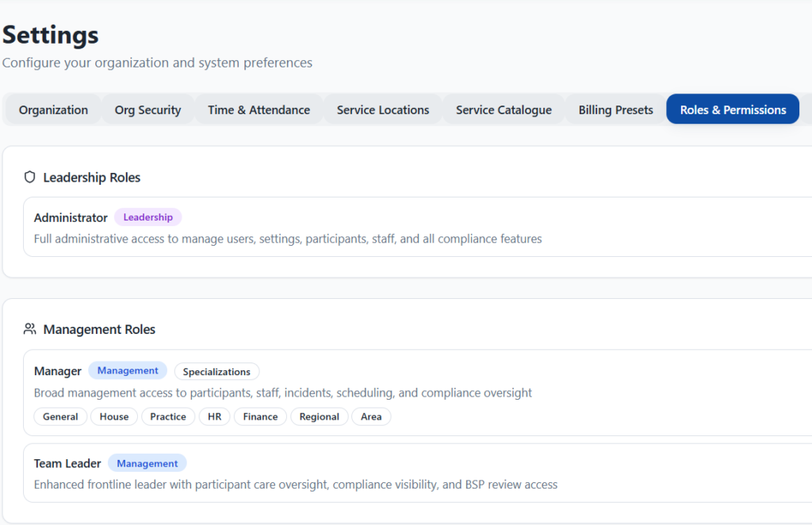Click the Specializations badge on Manager
Viewport: 812px width, 525px height.
click(x=216, y=372)
